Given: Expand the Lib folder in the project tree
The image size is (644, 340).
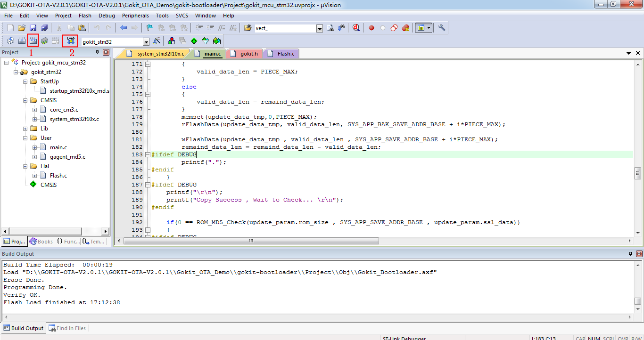Looking at the screenshot, I should 25,129.
